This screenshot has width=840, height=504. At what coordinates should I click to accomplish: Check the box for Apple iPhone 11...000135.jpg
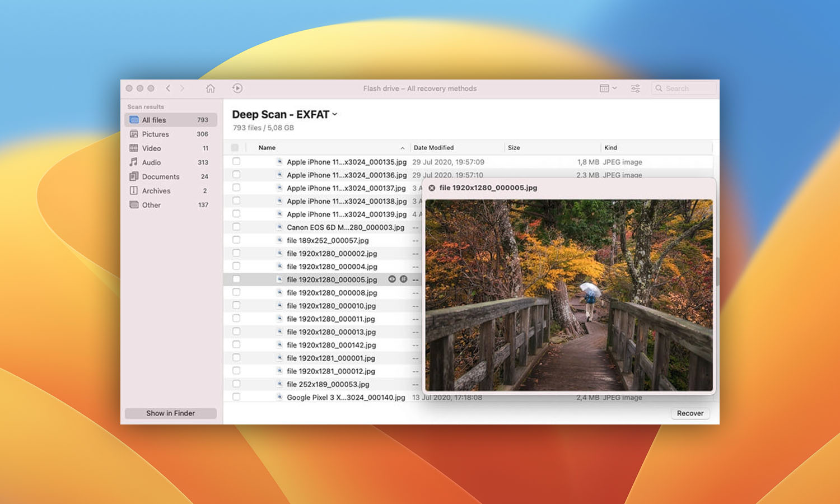(x=236, y=161)
